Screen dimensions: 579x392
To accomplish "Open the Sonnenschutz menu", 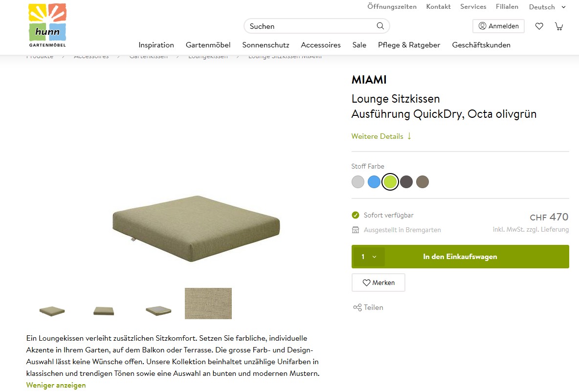I will (266, 45).
